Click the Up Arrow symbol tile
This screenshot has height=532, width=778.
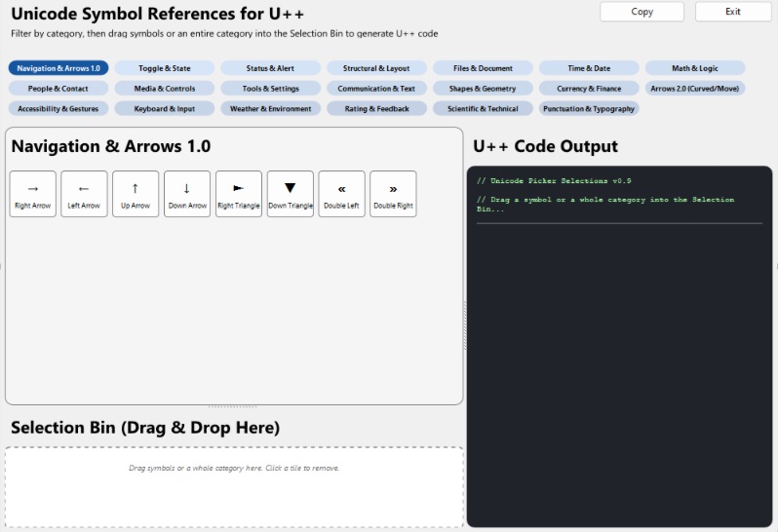[136, 194]
